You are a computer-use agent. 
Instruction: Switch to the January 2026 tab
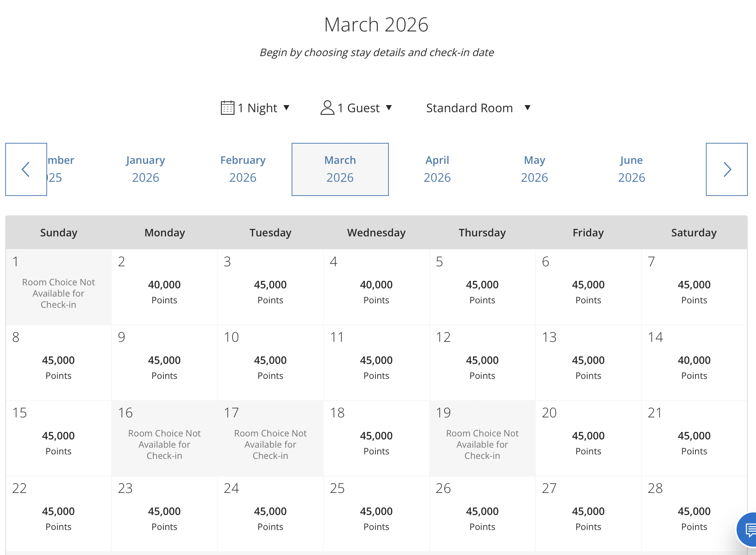tap(145, 169)
